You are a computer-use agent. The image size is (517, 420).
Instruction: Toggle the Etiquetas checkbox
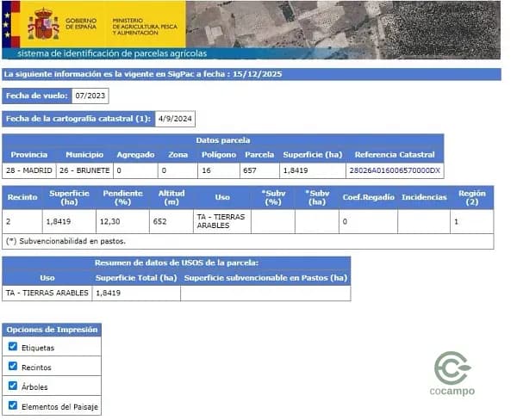click(13, 347)
